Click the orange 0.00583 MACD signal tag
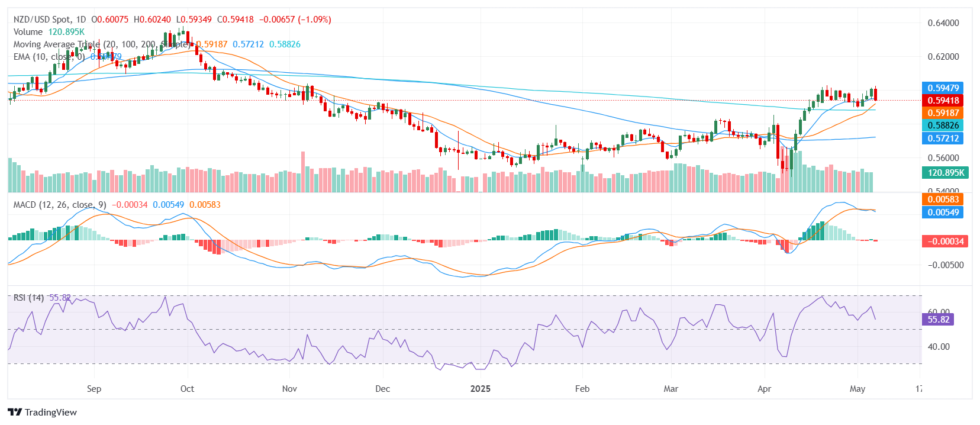The image size is (980, 425). 943,199
